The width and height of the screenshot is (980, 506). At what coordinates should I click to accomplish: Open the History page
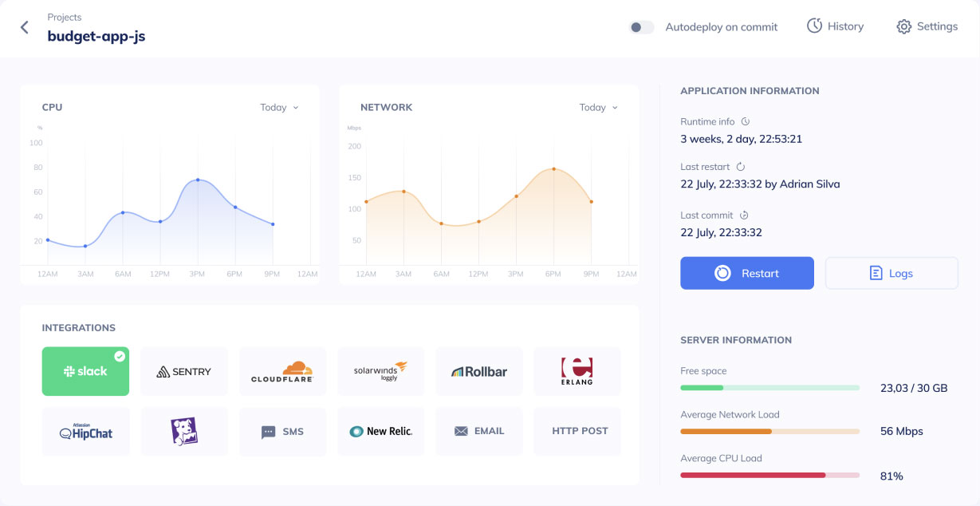835,26
